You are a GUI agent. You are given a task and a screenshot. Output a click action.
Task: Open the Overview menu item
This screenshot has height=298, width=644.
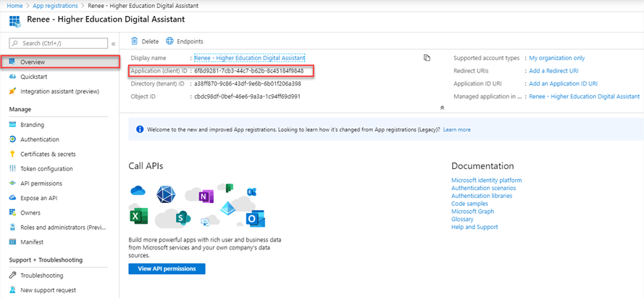click(x=33, y=62)
